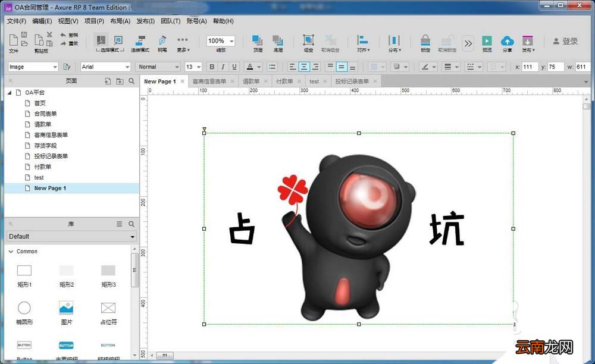Select the 图片 image widget
The height and width of the screenshot is (364, 595).
[67, 313]
